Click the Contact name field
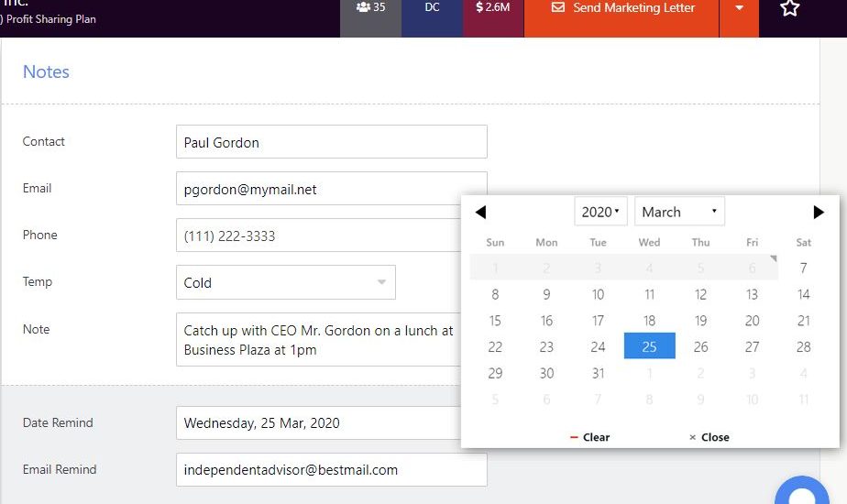The width and height of the screenshot is (847, 504). pyautogui.click(x=331, y=142)
